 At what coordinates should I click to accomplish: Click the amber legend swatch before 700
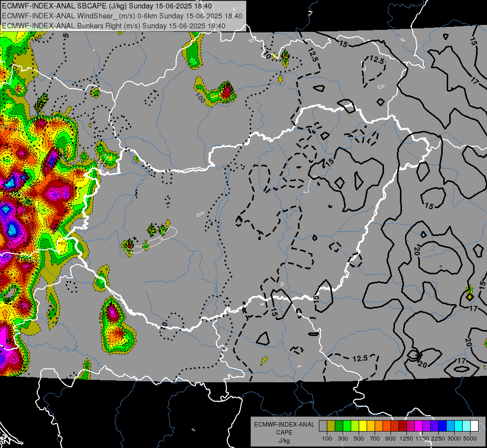coord(371,426)
